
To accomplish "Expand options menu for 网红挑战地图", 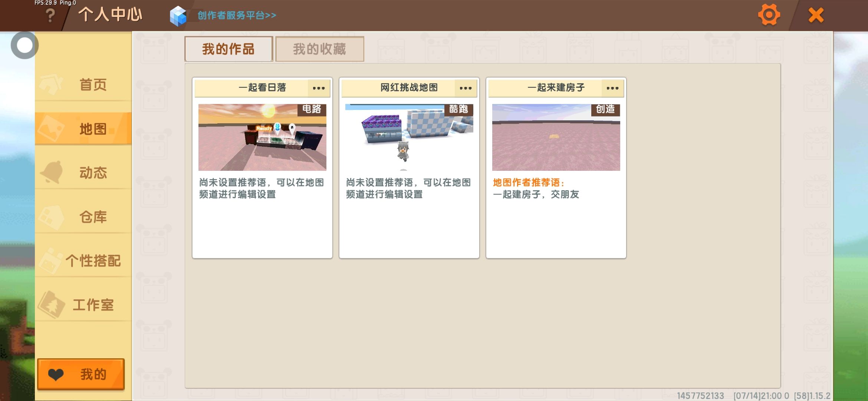I will (466, 88).
